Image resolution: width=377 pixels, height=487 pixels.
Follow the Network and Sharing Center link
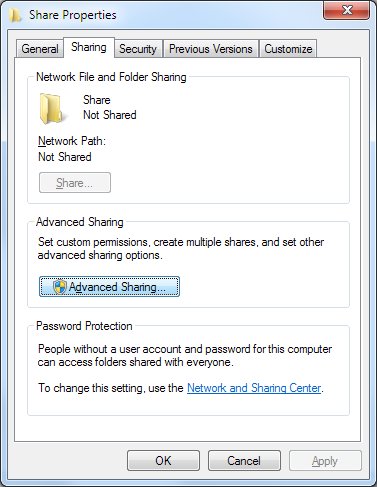pyautogui.click(x=254, y=388)
